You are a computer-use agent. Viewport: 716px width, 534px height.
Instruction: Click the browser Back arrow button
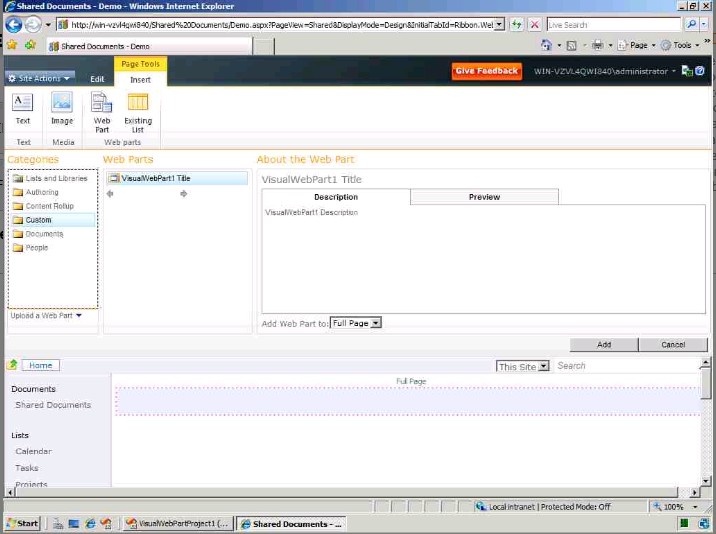(14, 25)
